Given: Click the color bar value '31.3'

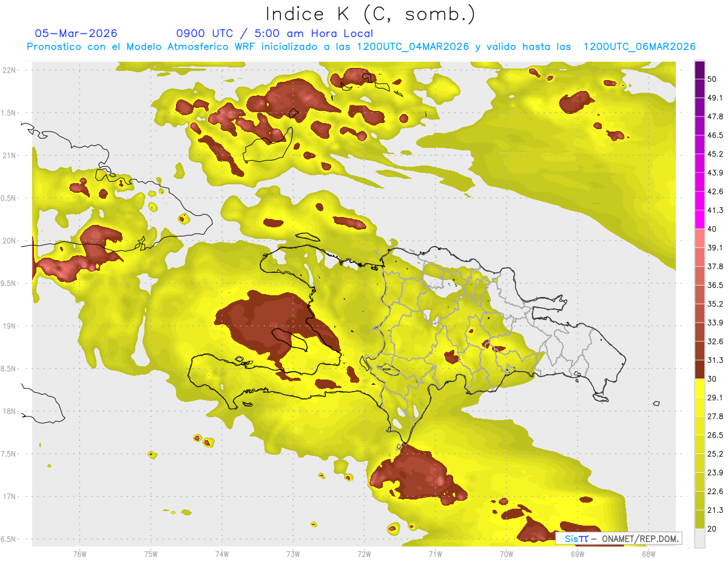Looking at the screenshot, I should (715, 360).
